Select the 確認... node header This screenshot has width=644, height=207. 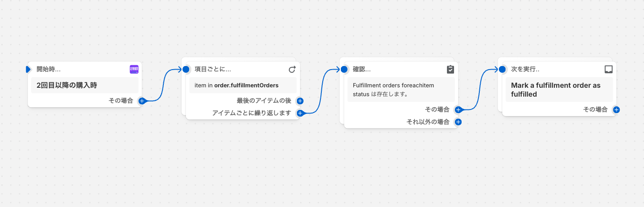(391, 69)
